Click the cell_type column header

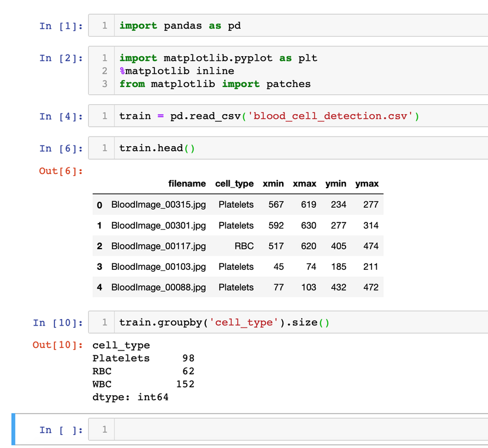234,184
